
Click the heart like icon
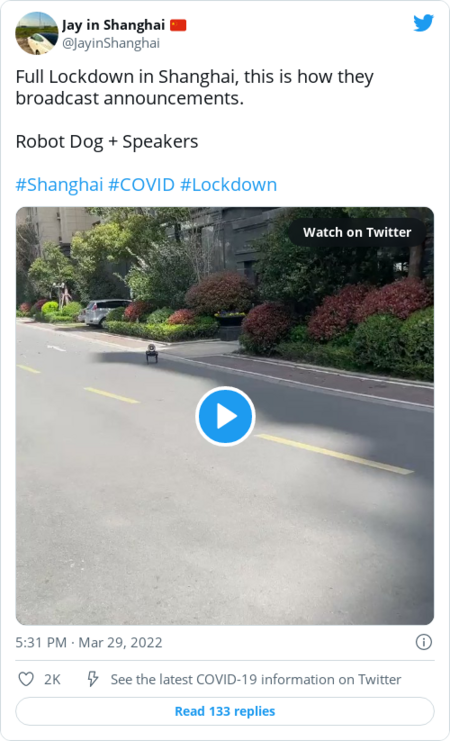[x=26, y=679]
